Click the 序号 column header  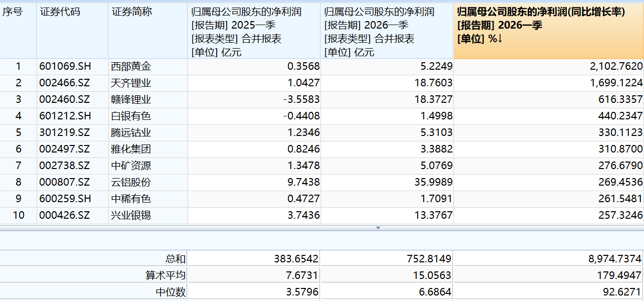[18, 31]
